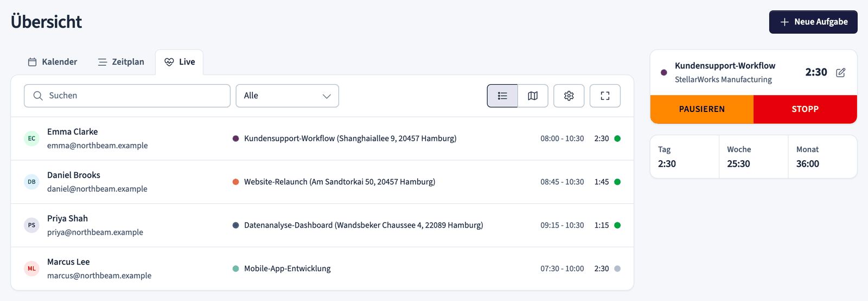The height and width of the screenshot is (301, 868).
Task: Click time range 08:00 - 10:30
Action: pos(562,139)
